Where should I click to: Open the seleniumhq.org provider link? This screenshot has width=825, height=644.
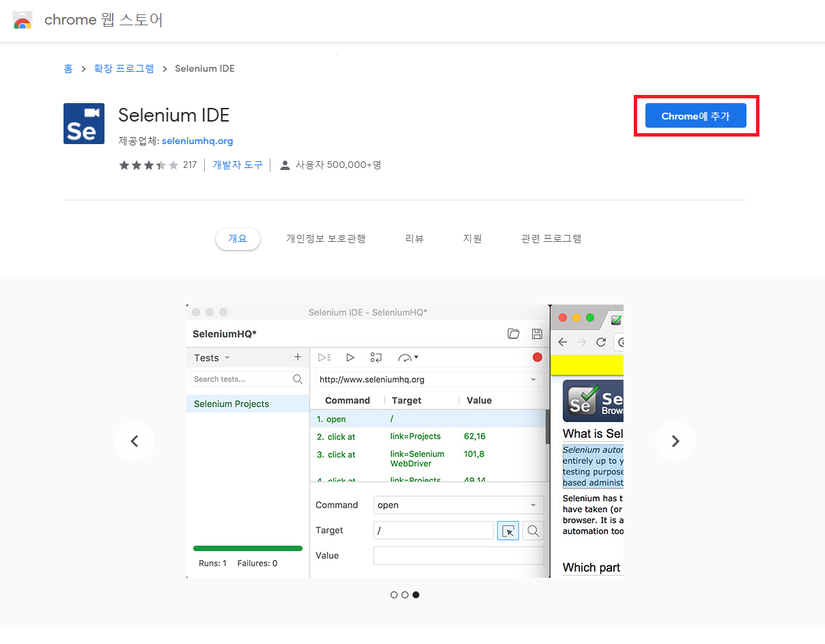click(x=197, y=141)
